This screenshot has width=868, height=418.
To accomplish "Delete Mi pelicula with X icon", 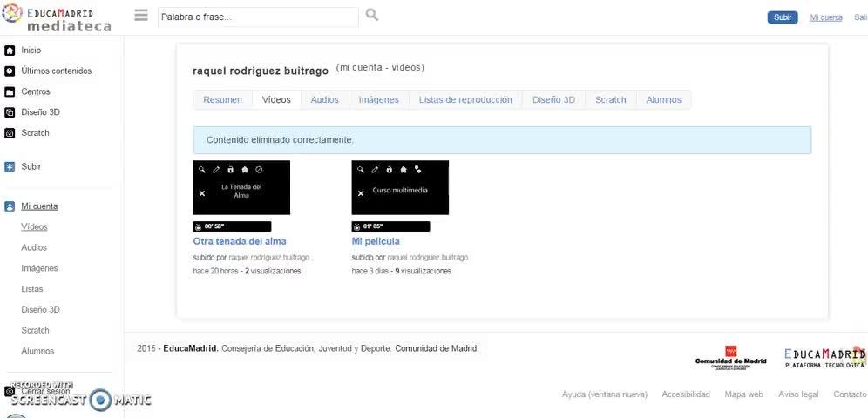I will pyautogui.click(x=361, y=193).
